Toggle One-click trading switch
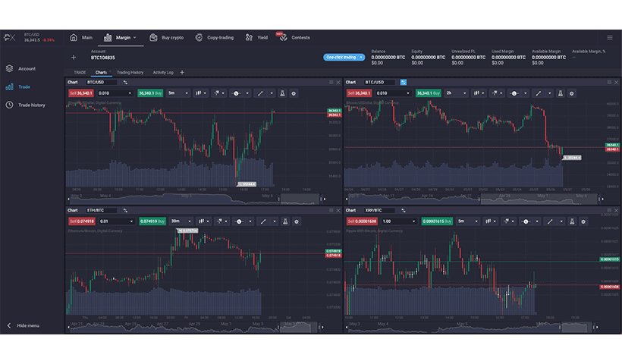 coord(341,57)
